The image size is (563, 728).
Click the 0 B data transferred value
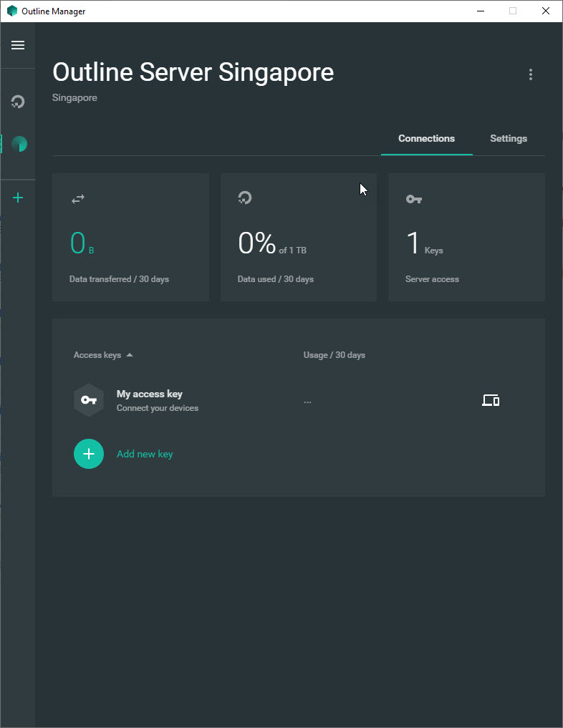click(x=82, y=243)
